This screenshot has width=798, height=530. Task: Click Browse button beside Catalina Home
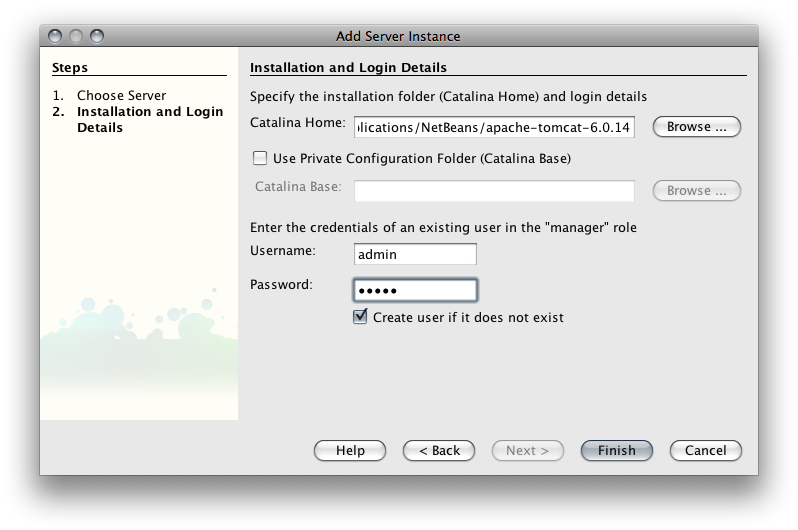click(696, 127)
